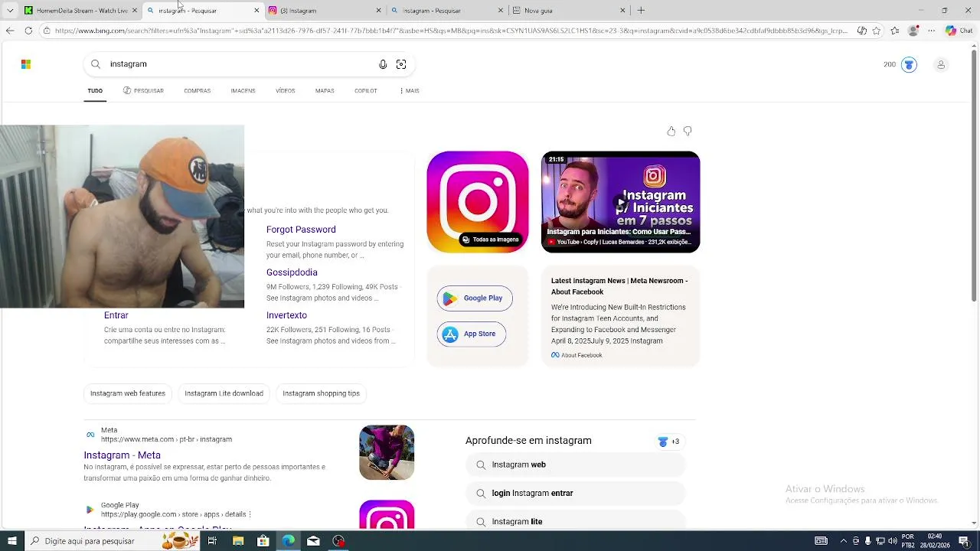This screenshot has width=980, height=551.
Task: Open the tab actions menu chevron
Action: [10, 11]
